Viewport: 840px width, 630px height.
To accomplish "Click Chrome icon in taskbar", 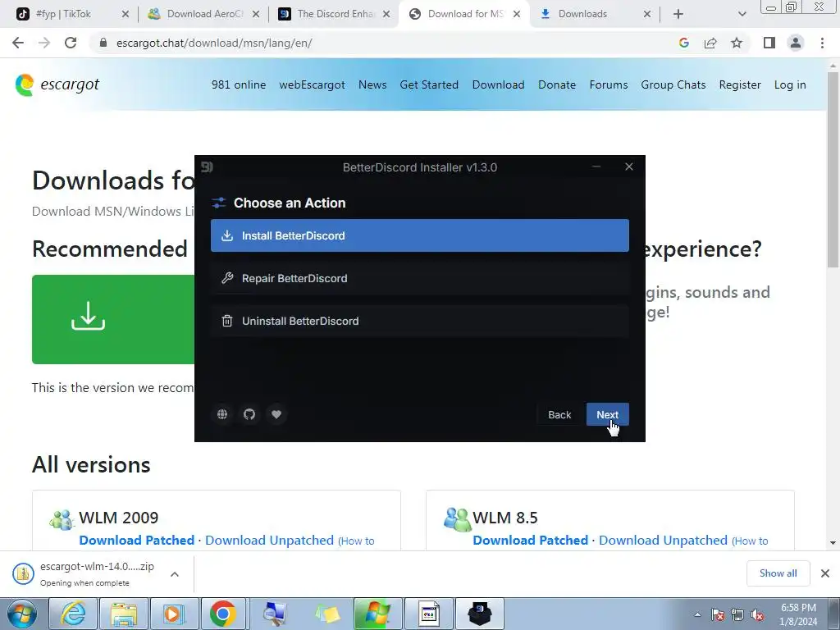I will click(223, 614).
